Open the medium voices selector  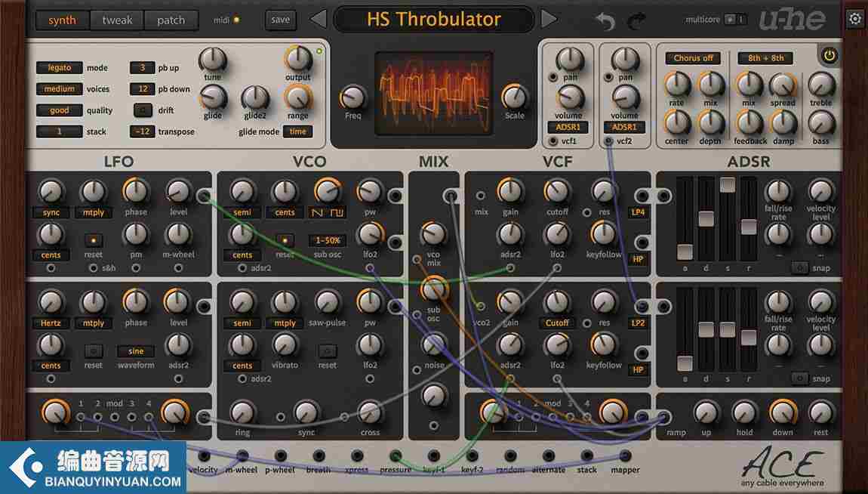[x=59, y=88]
